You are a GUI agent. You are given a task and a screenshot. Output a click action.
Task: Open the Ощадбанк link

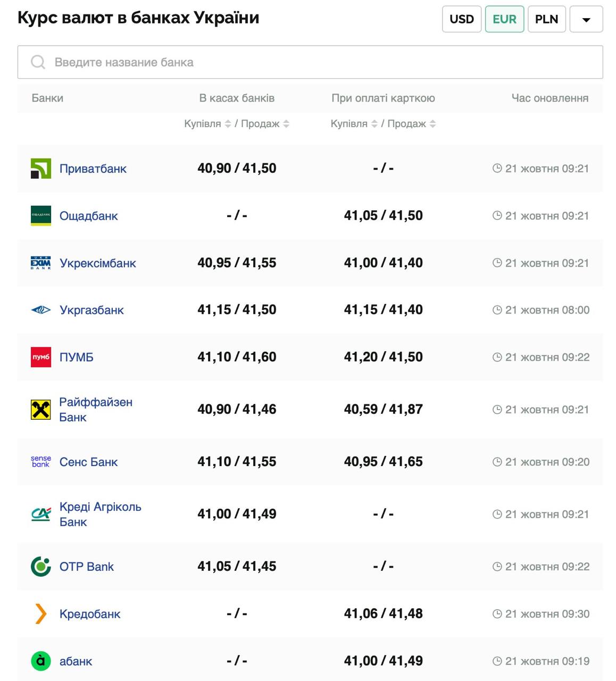coord(89,216)
